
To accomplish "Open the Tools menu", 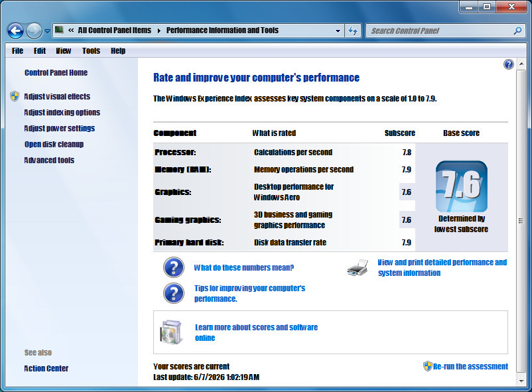I will [91, 51].
